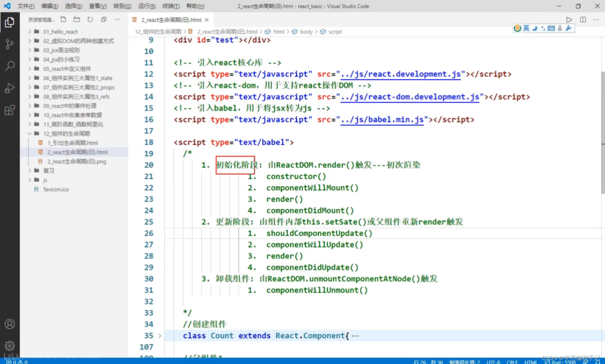Open the 选择(S) menu
This screenshot has width=605, height=364.
[73, 6]
